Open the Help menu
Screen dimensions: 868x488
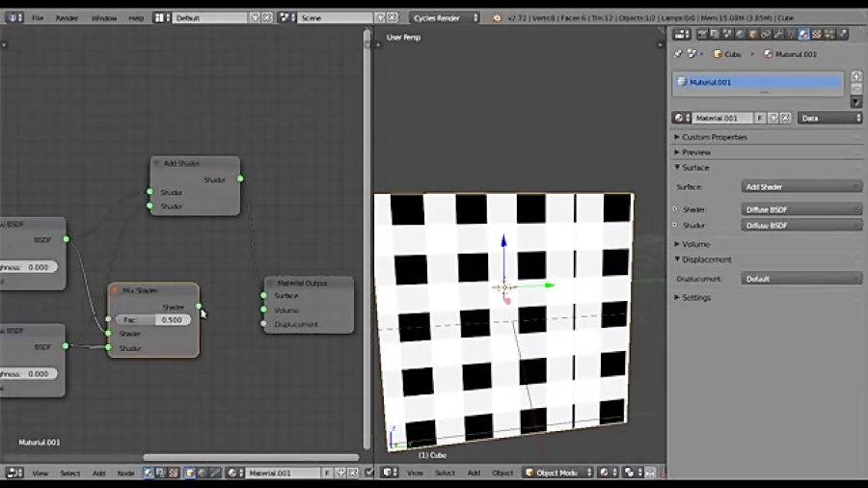[136, 17]
